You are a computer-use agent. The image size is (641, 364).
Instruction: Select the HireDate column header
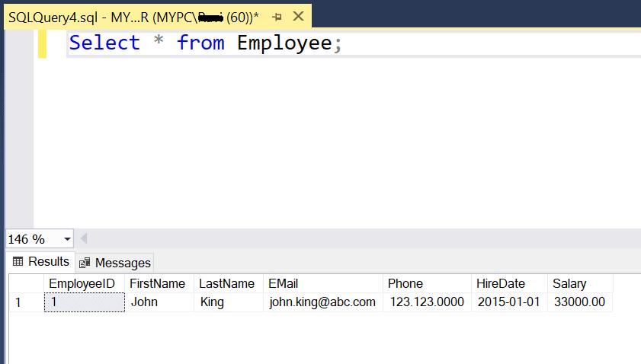[500, 283]
